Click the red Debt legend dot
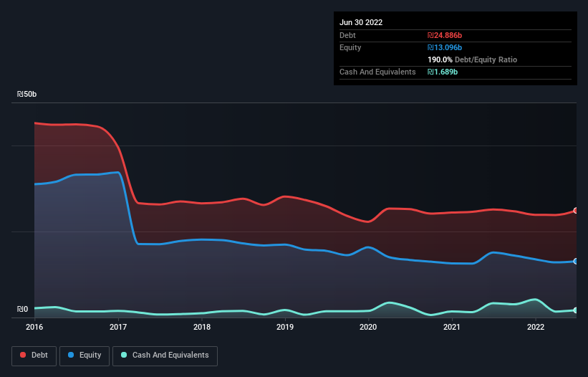The width and height of the screenshot is (588, 377). coord(23,355)
